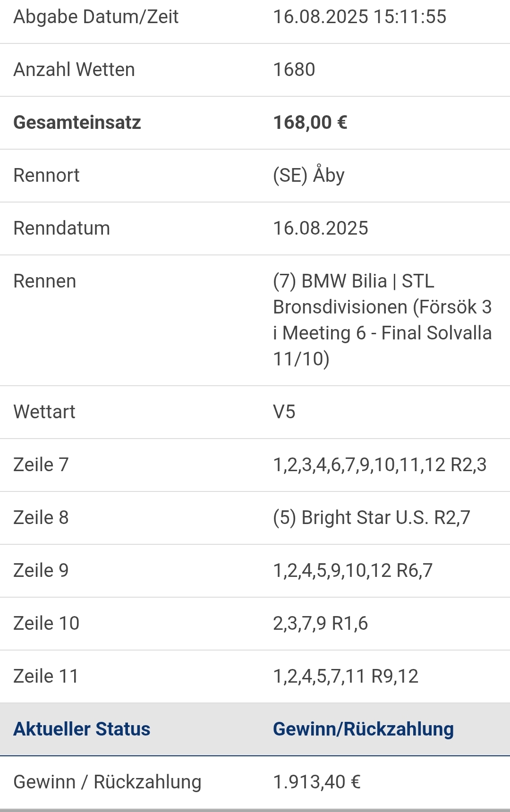Tap the Zeile 11 picks 1,2,4,5,7,11 R9,12
This screenshot has width=510, height=812.
point(346,677)
